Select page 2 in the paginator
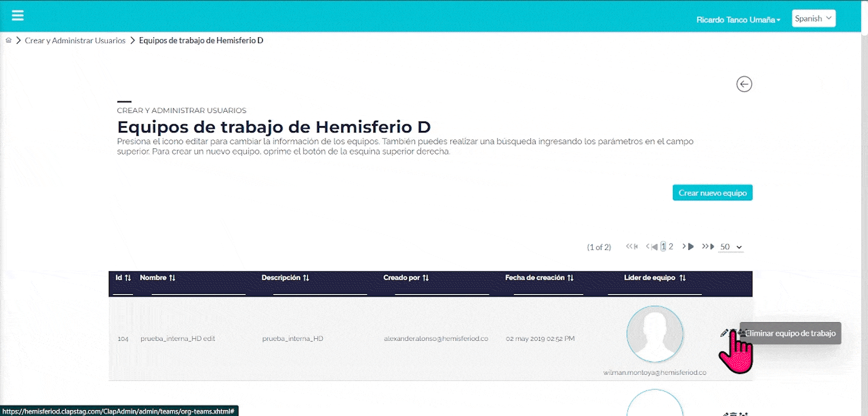Viewport: 868px width, 416px height. (671, 246)
